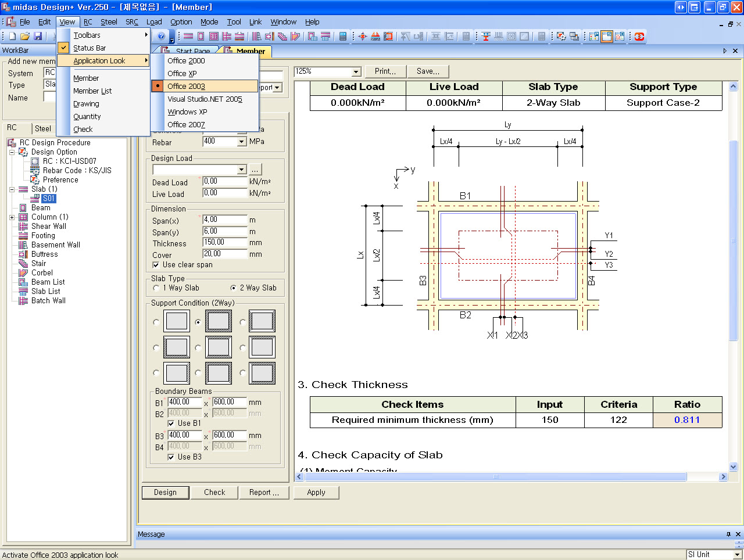Viewport: 744px width, 560px height.
Task: Click the Report ... button
Action: pos(264,493)
